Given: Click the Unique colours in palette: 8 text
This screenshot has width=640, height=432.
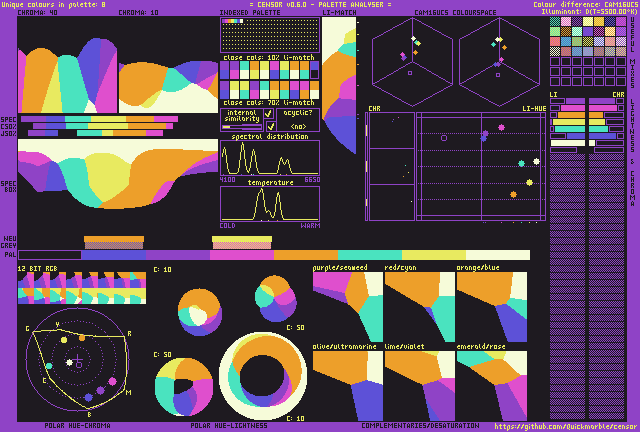Looking at the screenshot, I should point(53,4).
